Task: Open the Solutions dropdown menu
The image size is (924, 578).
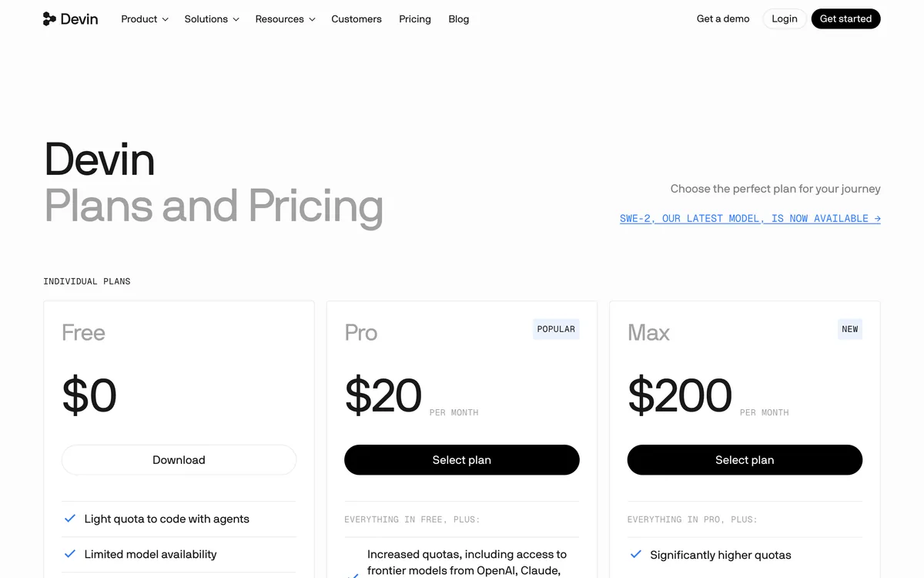Action: pyautogui.click(x=212, y=19)
